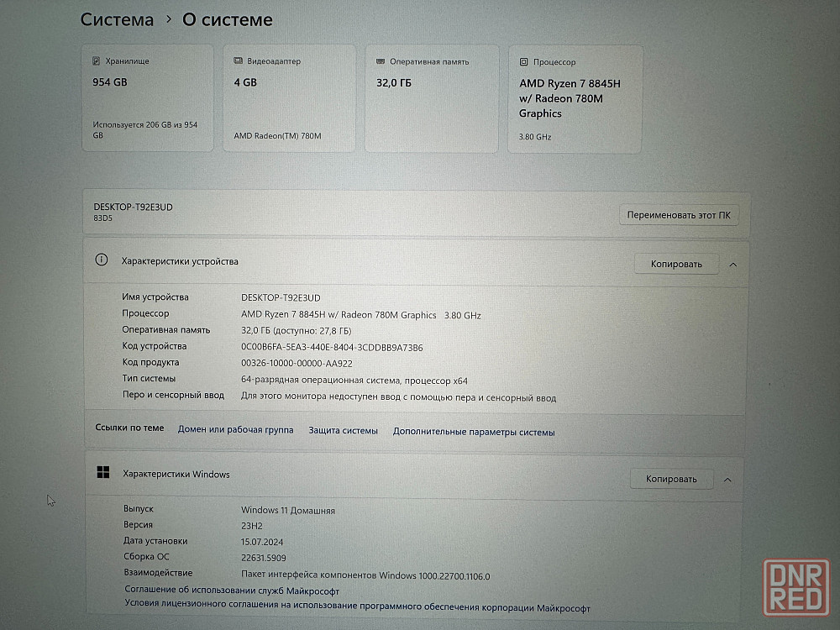Viewport: 840px width, 630px height.
Task: Go back to Система in breadcrumb
Action: (117, 19)
